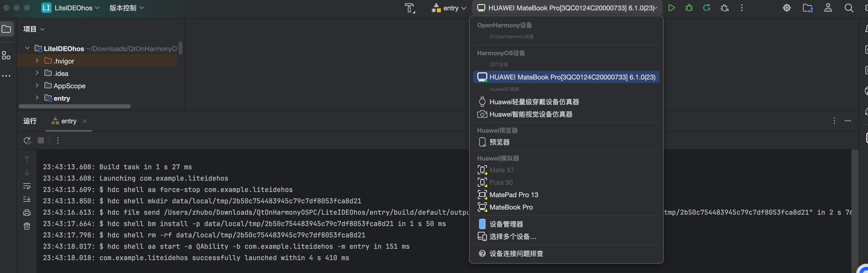This screenshot has width=868, height=273.
Task: Click the down arrow in console gutter
Action: coord(27,172)
